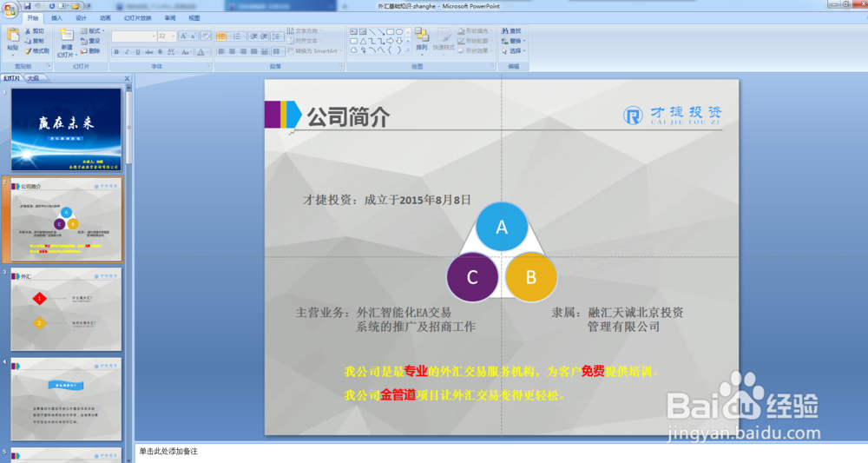
Task: Click the clear formatting eraser icon
Action: 206,36
